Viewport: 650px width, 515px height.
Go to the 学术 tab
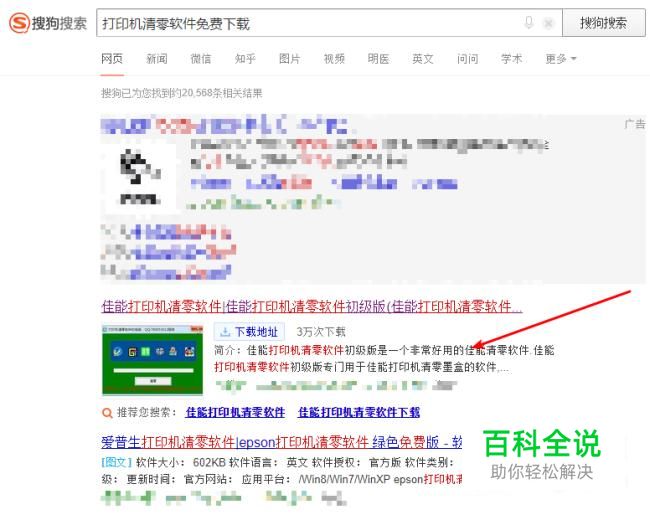512,59
